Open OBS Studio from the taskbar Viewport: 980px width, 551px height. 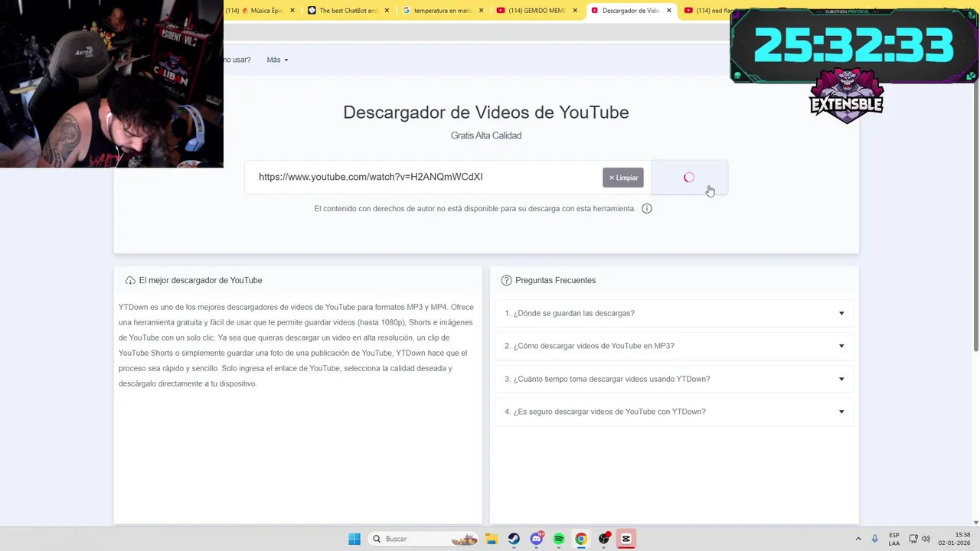pos(604,539)
